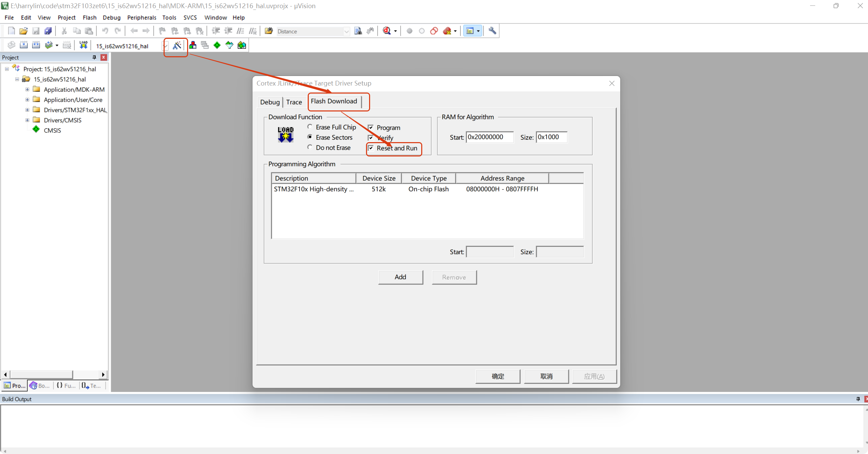Click the Configuration wrench icon
The image size is (868, 454).
(x=492, y=31)
